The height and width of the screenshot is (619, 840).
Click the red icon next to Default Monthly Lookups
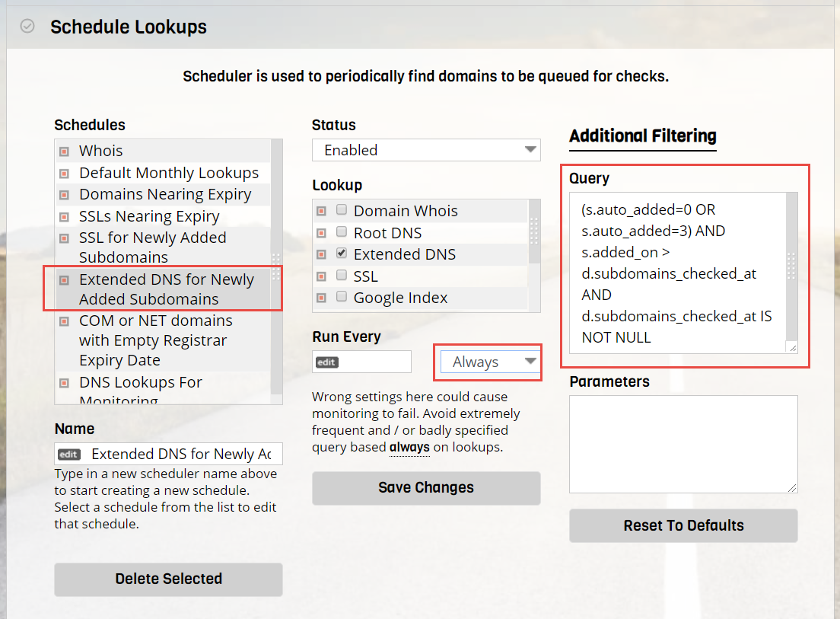[x=64, y=174]
